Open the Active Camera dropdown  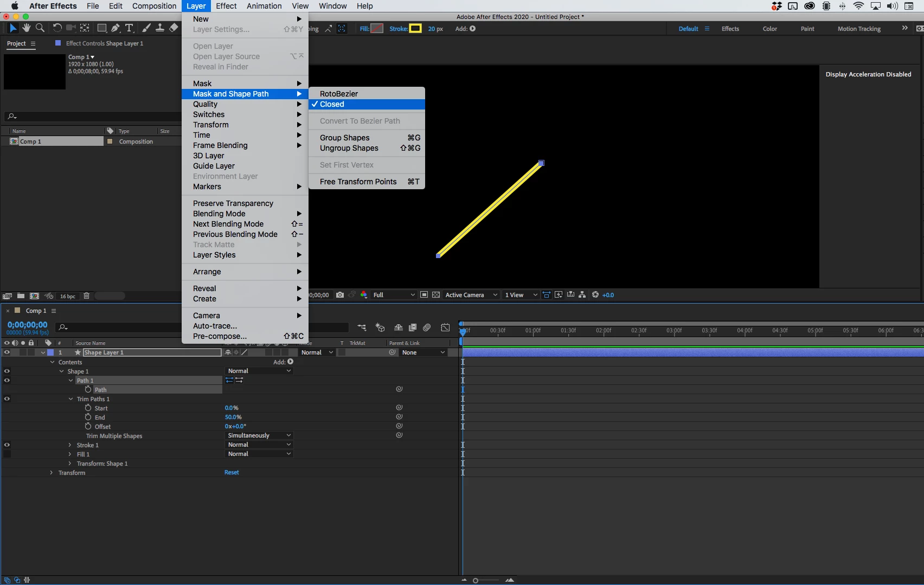coord(471,295)
